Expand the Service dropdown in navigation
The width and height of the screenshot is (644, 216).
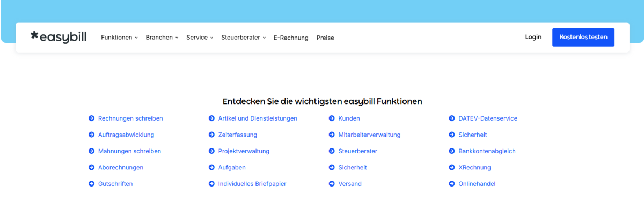(200, 38)
